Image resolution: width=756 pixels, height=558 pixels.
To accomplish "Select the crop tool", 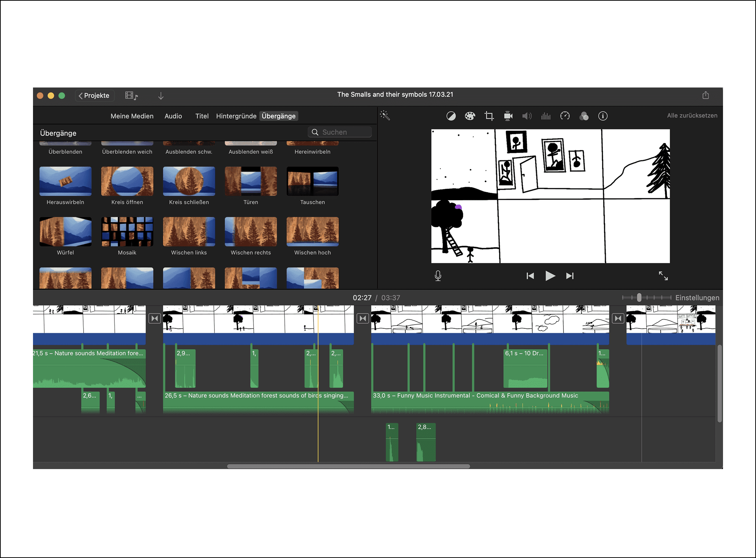I will click(x=489, y=116).
